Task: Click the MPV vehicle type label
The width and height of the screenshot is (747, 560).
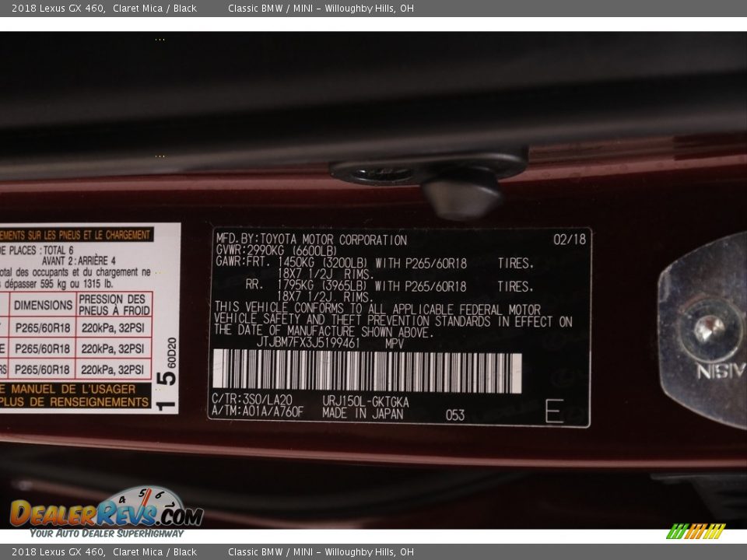Action: click(x=395, y=343)
